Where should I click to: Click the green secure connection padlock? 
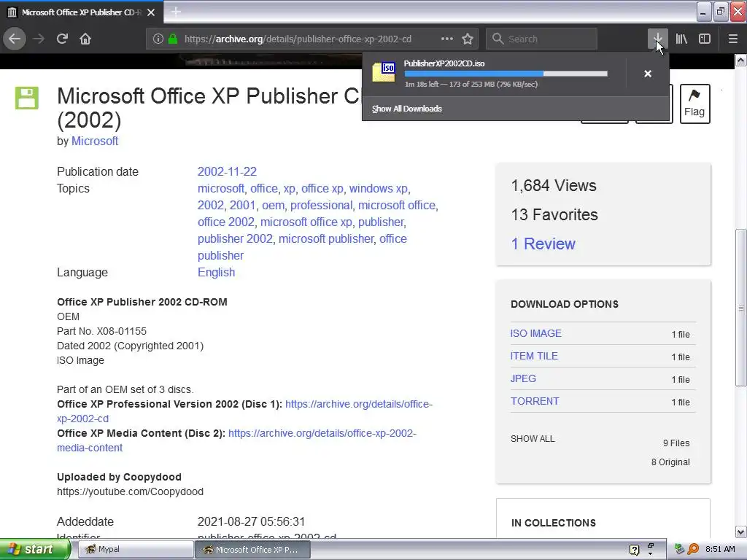click(x=173, y=39)
